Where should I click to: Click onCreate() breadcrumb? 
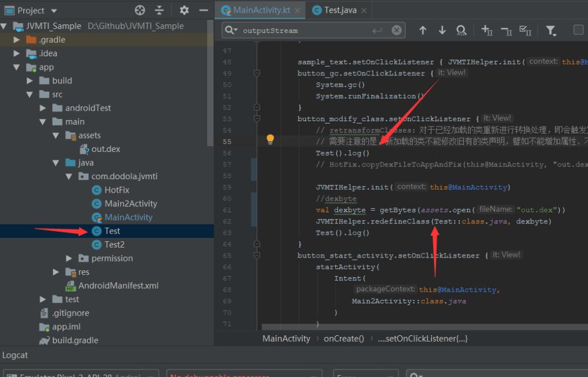click(x=344, y=339)
